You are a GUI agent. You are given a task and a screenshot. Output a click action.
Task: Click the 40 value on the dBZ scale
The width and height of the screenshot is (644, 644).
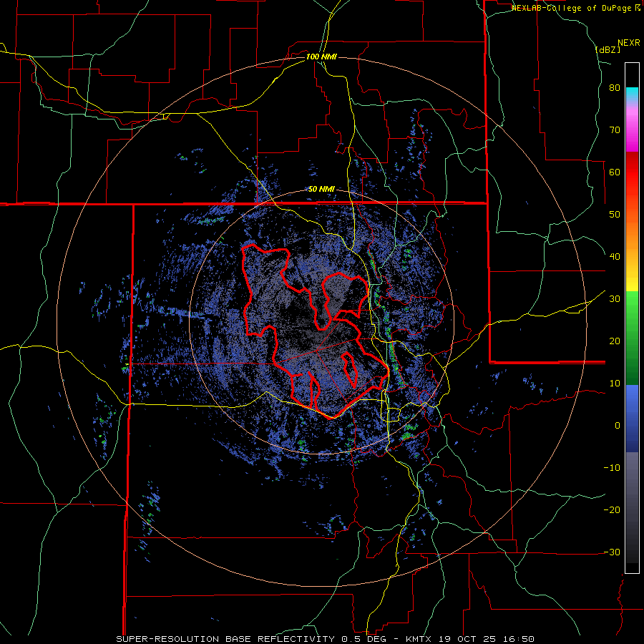tap(615, 257)
